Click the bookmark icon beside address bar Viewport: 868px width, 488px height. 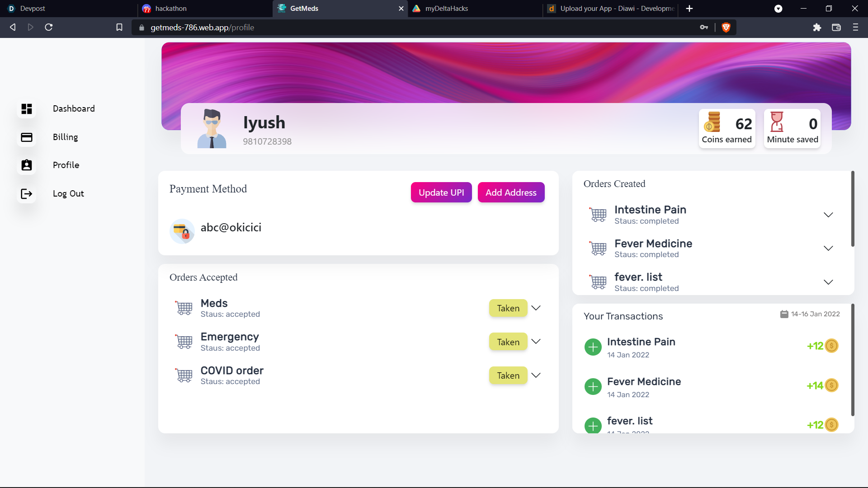pyautogui.click(x=119, y=28)
